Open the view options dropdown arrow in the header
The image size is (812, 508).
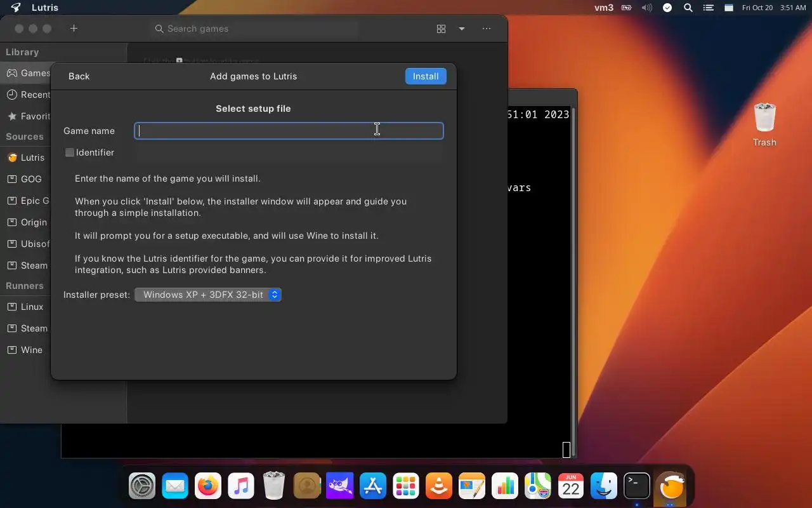point(462,29)
